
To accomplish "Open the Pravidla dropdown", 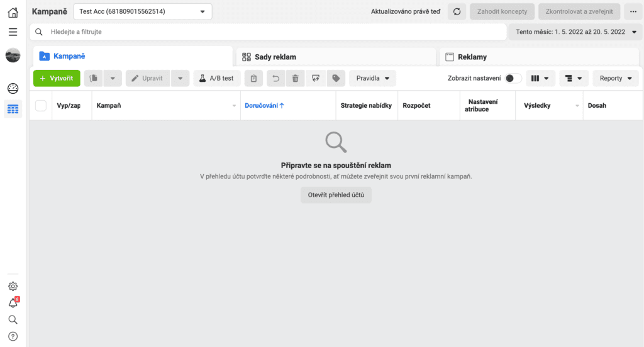I will pos(372,78).
